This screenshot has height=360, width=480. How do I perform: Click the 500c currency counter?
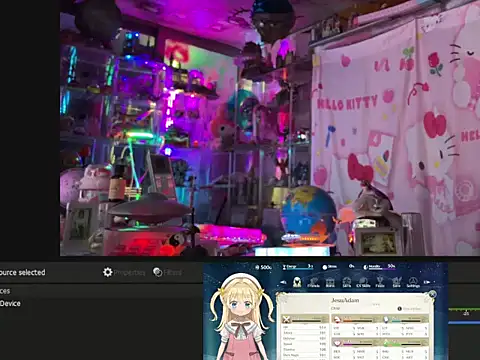[x=264, y=267]
